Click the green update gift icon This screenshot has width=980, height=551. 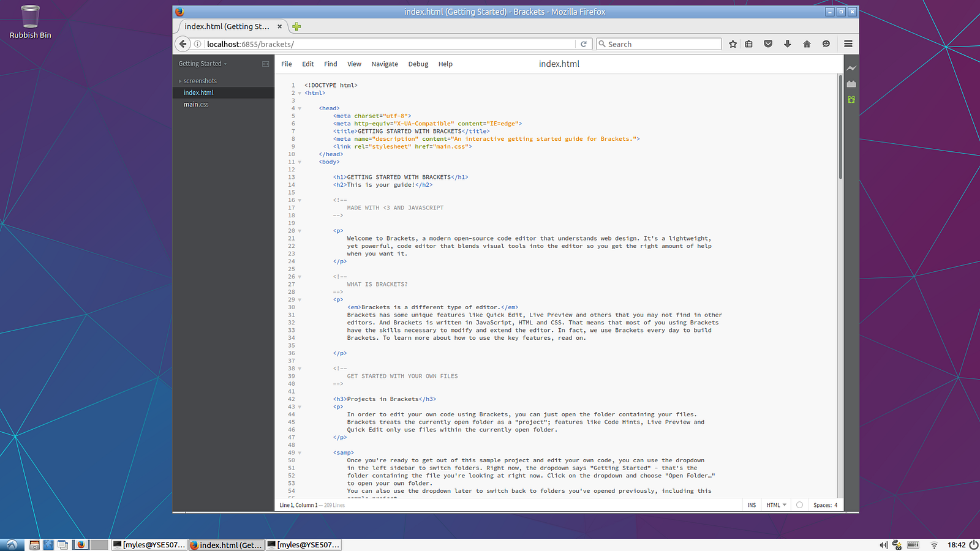[851, 99]
